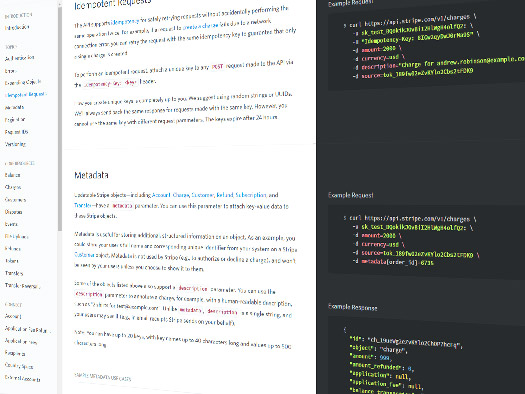Image resolution: width=525 pixels, height=394 pixels.
Task: Open Application Fees in sidebar
Action: point(21,341)
